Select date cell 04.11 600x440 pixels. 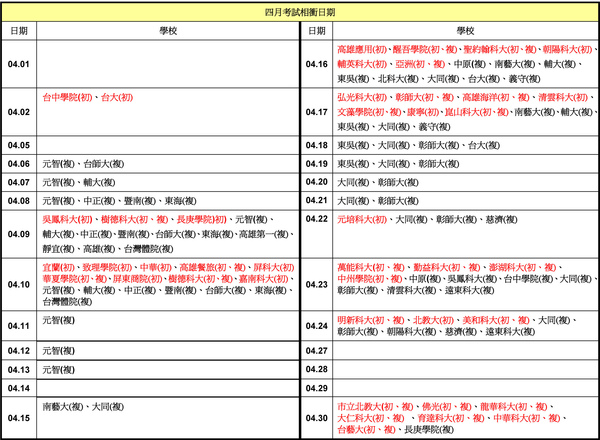click(x=19, y=326)
